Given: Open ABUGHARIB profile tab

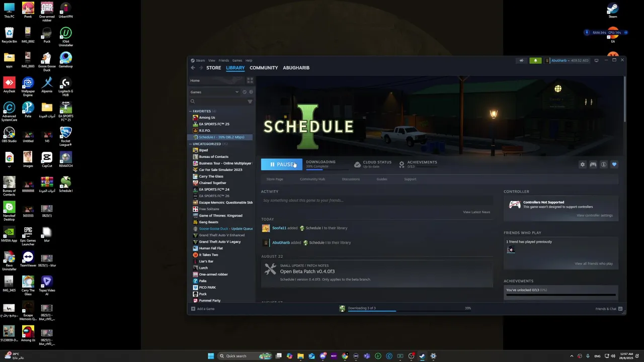Looking at the screenshot, I should tap(296, 68).
